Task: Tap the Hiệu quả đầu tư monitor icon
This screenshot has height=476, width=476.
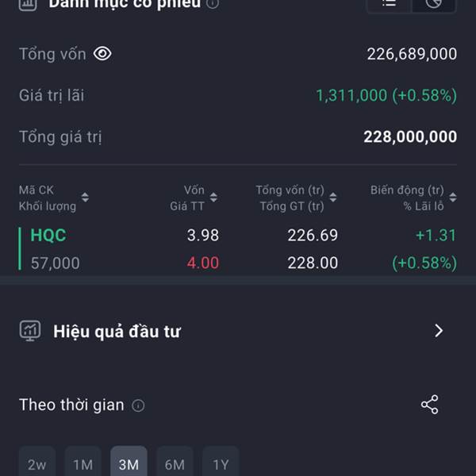Action: [x=30, y=331]
